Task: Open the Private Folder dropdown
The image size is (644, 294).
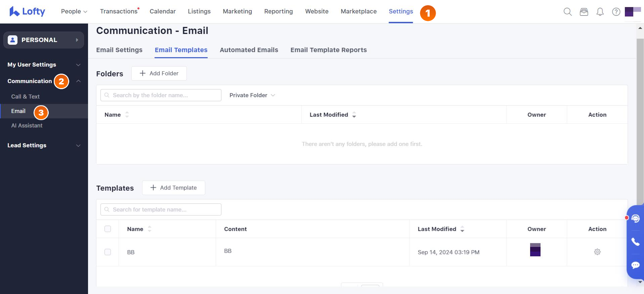Action: point(252,95)
